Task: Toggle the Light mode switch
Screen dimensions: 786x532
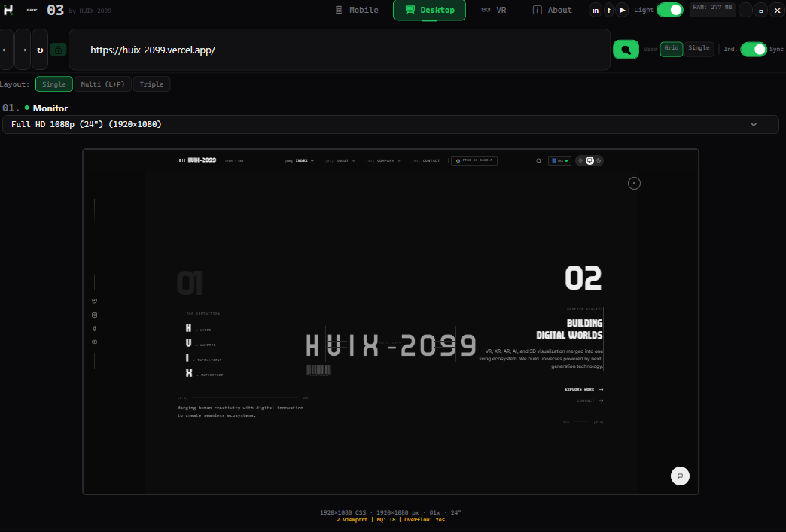Action: click(x=669, y=10)
